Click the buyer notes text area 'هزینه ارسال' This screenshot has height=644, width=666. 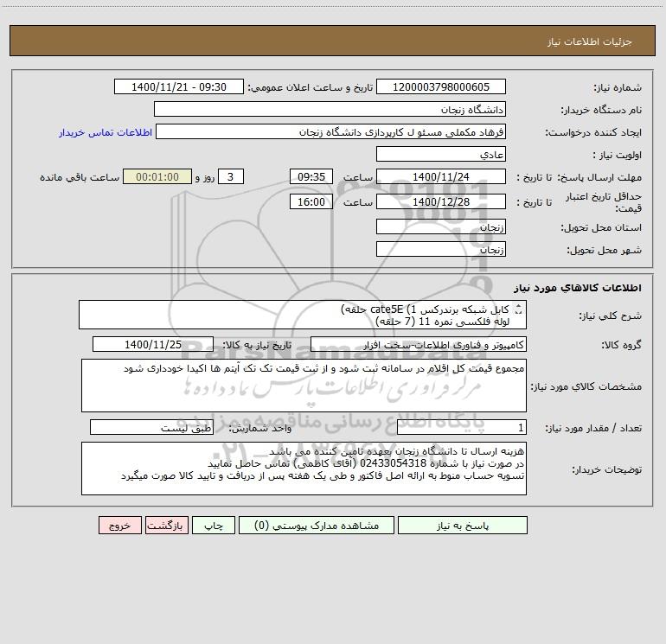[304, 469]
